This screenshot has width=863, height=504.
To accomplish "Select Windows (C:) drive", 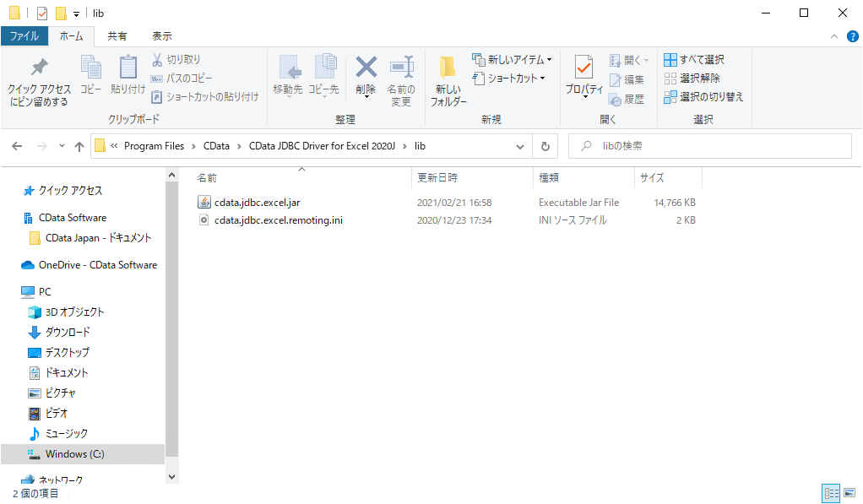I will [x=83, y=454].
